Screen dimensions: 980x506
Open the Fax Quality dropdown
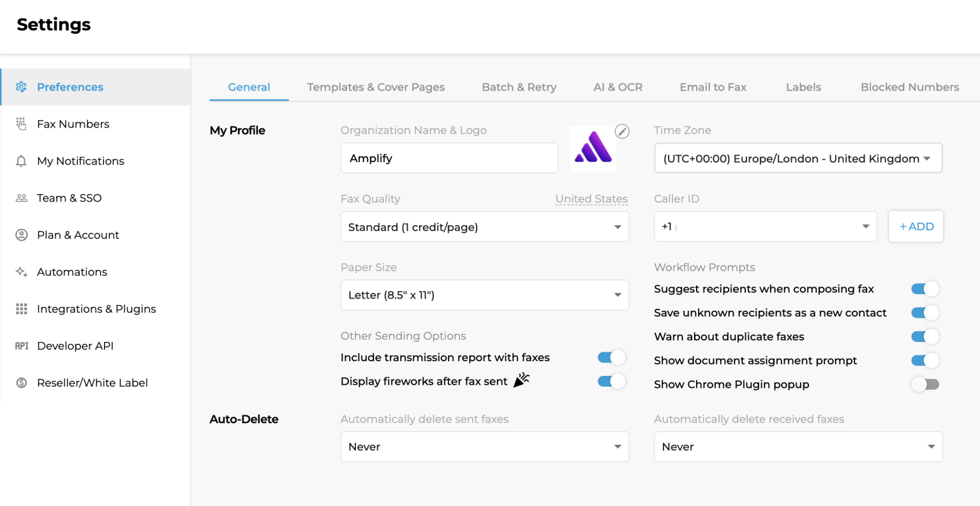485,227
